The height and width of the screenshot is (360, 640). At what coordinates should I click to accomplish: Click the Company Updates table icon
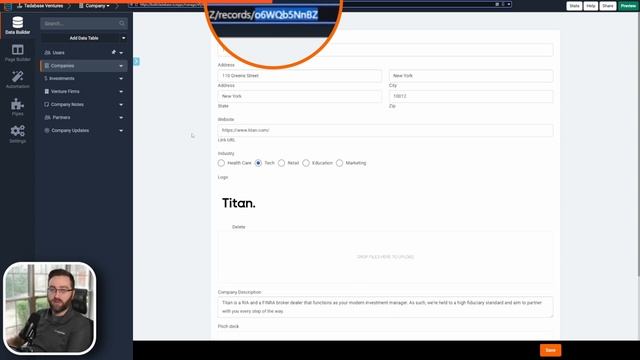(47, 131)
